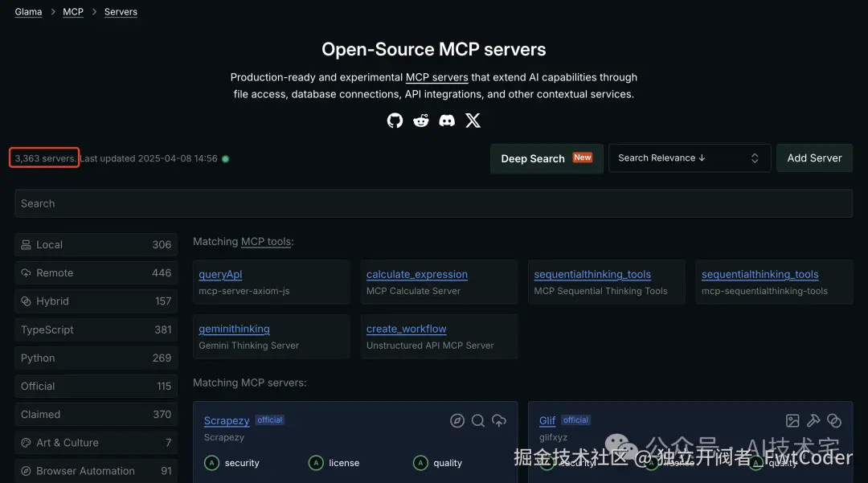This screenshot has width=868, height=483.
Task: Click into the Search input field
Action: coord(433,203)
